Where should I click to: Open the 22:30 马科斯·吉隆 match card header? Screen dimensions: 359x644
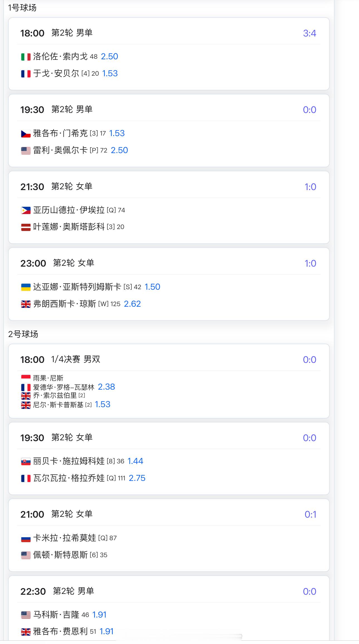[73, 591]
